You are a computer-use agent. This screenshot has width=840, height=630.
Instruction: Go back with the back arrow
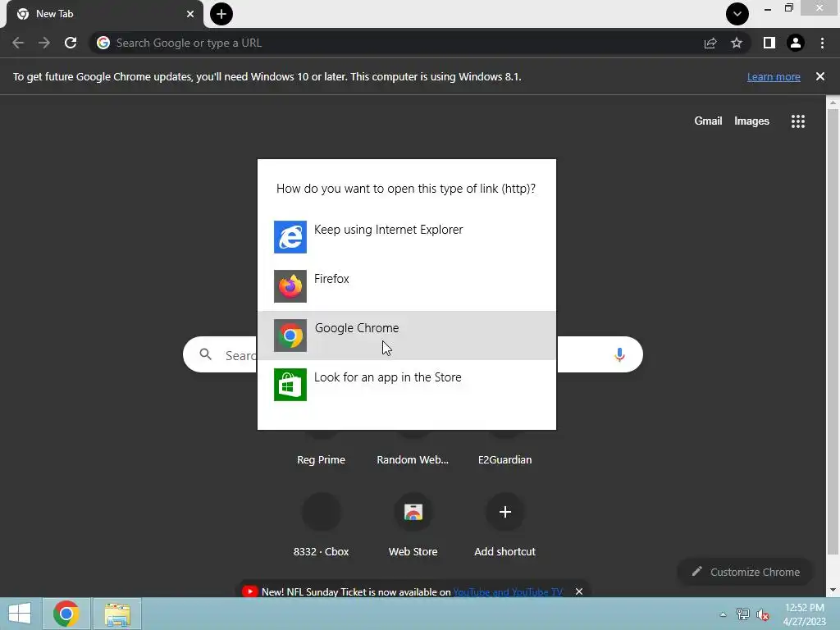[x=18, y=43]
